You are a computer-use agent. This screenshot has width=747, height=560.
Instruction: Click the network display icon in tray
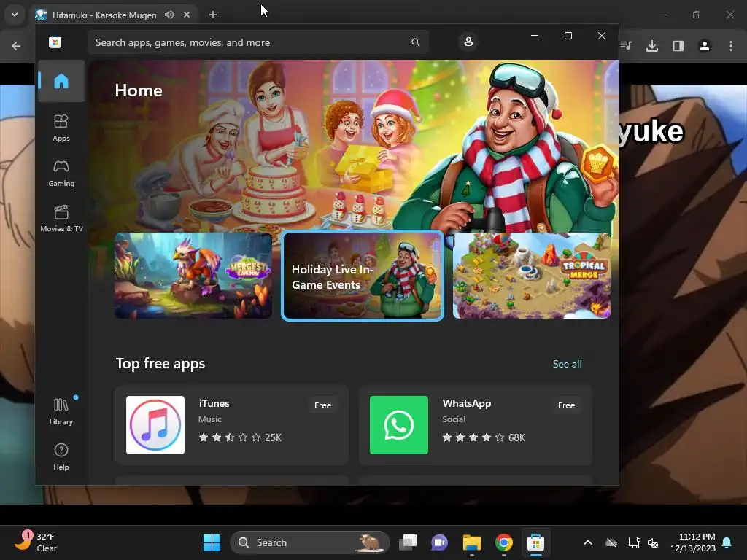(634, 542)
